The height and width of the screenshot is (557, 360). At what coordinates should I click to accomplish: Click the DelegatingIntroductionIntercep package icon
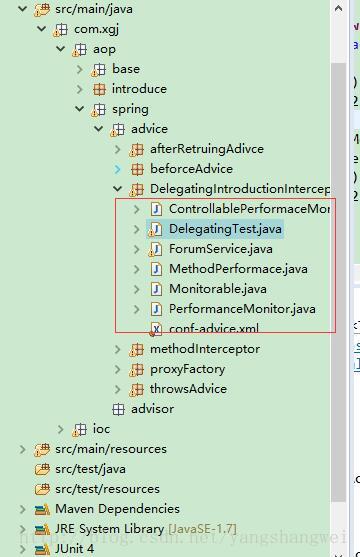tap(137, 190)
